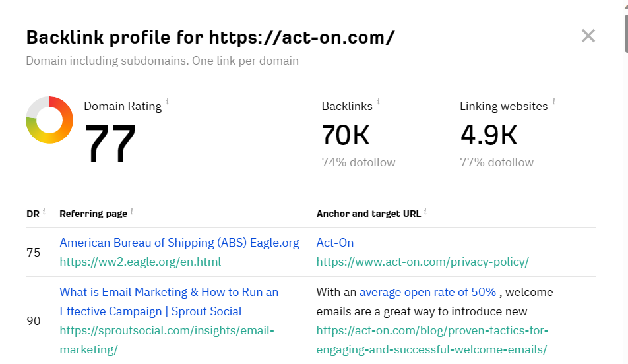This screenshot has width=628, height=364.
Task: Close the Backlink profile dialog
Action: [588, 36]
